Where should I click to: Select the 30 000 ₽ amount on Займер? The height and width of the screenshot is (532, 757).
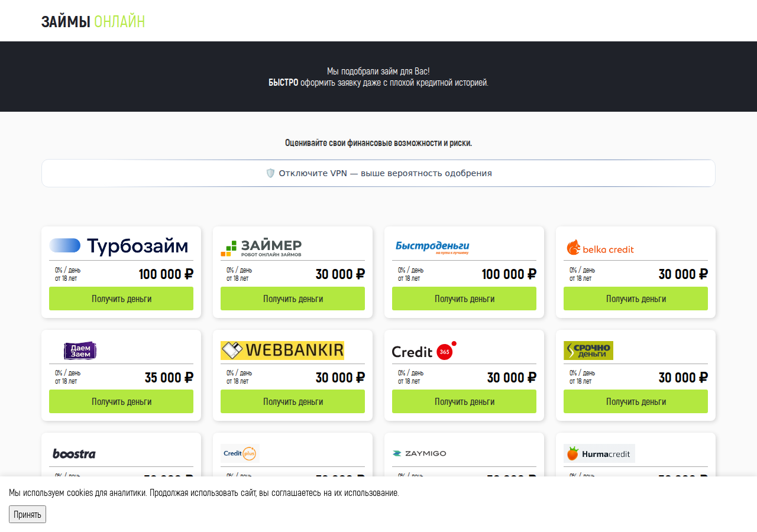tap(340, 274)
